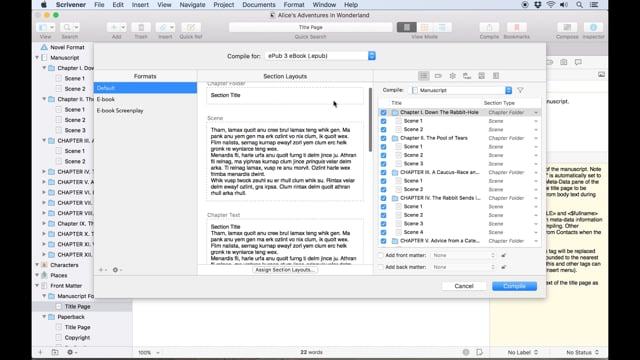Click the Quick Ref toolbar icon
The height and width of the screenshot is (360, 640).
pyautogui.click(x=191, y=27)
